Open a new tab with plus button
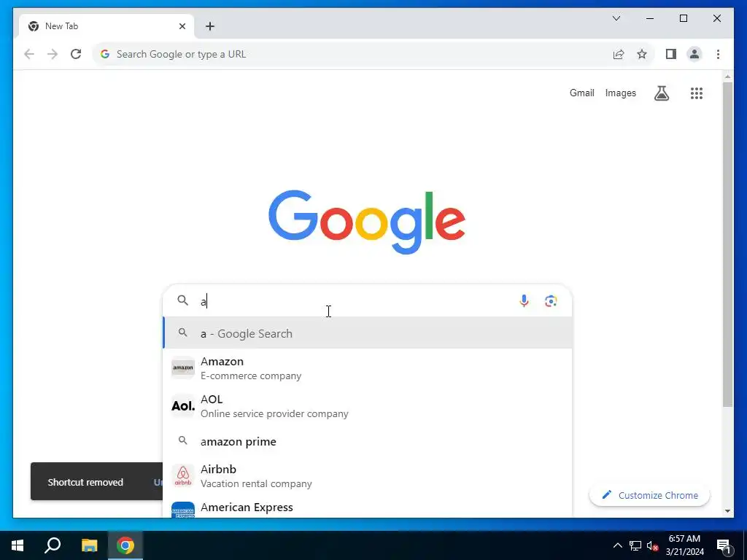 point(209,26)
